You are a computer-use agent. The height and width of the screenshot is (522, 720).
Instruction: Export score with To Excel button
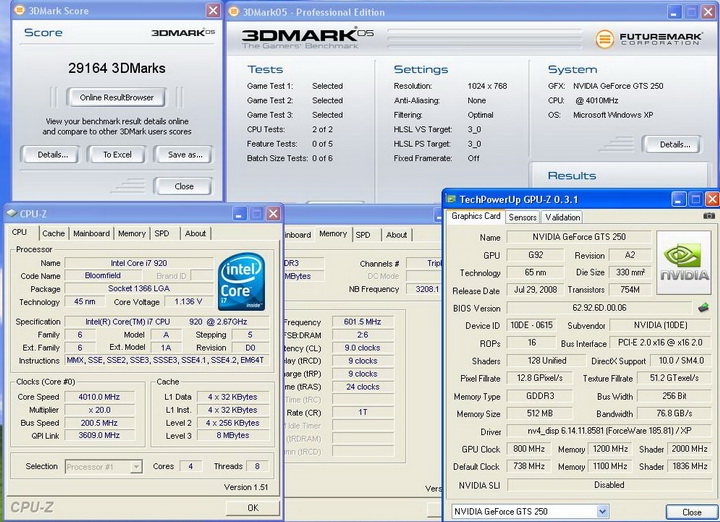click(117, 155)
